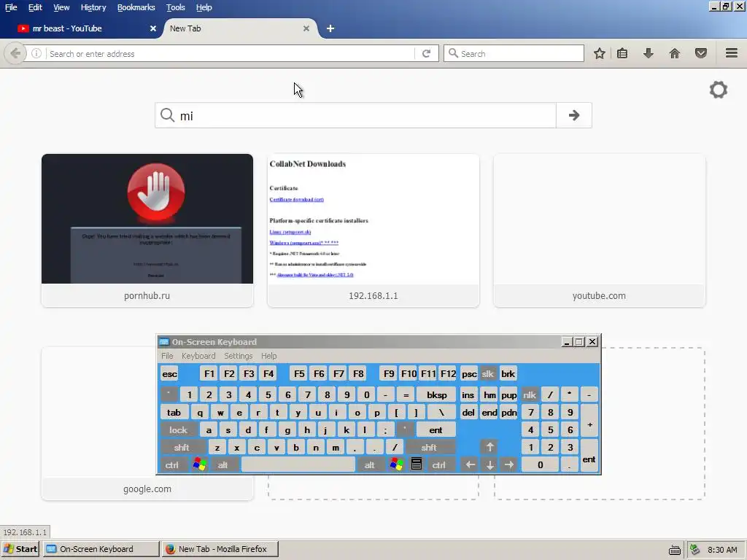The width and height of the screenshot is (747, 560).
Task: Click the new tab search field containing mi
Action: (355, 115)
